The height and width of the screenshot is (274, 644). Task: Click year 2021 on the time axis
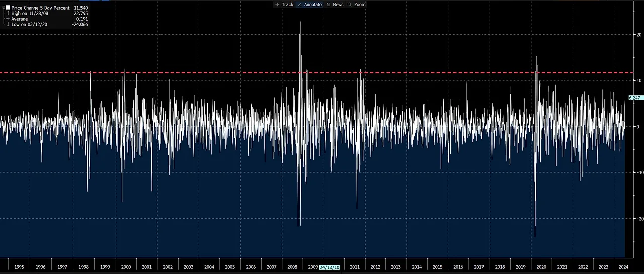point(562,267)
